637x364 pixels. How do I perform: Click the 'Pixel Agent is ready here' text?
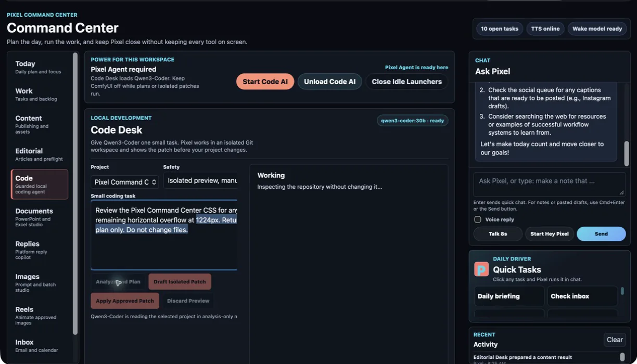[416, 67]
